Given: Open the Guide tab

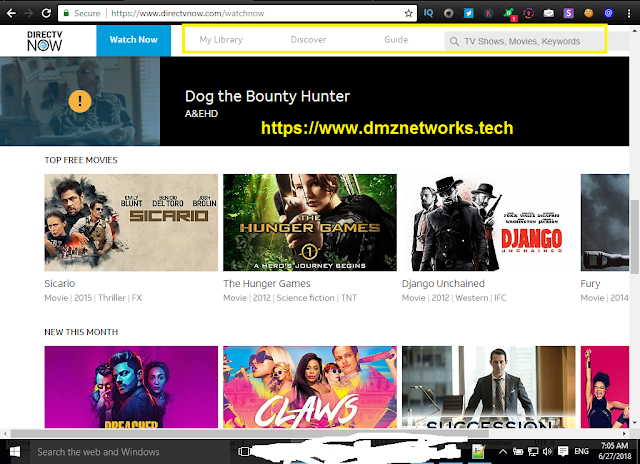Looking at the screenshot, I should (396, 40).
